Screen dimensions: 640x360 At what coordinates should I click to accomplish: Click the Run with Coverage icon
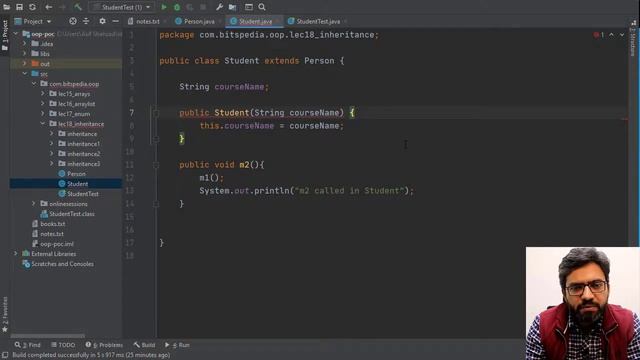(190, 7)
